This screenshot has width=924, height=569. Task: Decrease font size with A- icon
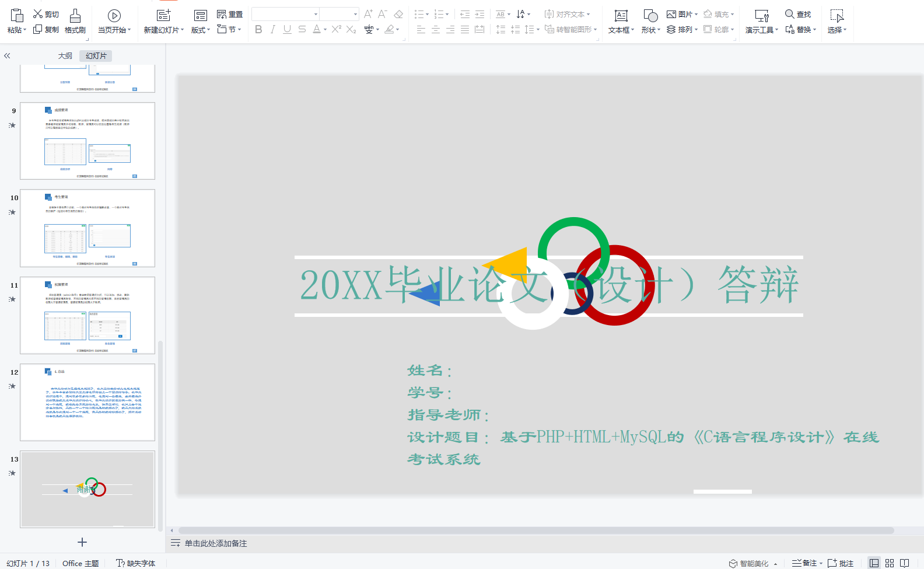click(x=383, y=14)
